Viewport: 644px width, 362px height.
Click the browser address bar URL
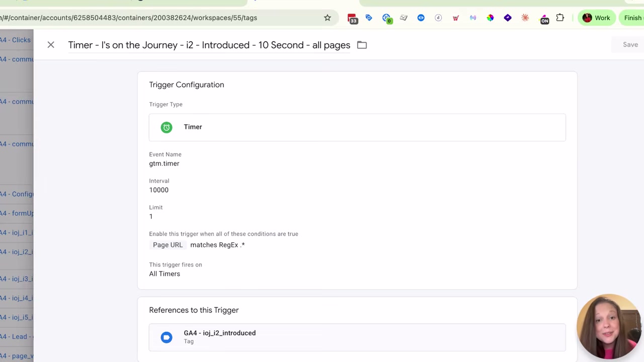point(129,18)
